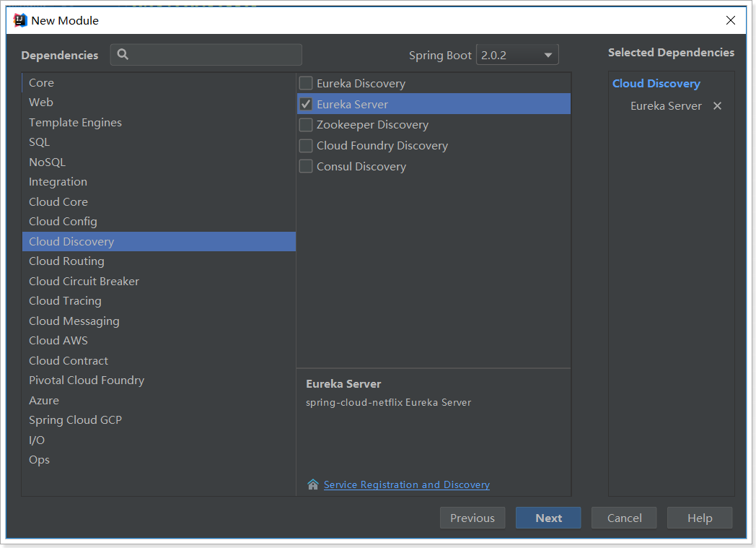Check the Eureka Discovery checkbox
Screen dimensions: 756x548
[306, 84]
